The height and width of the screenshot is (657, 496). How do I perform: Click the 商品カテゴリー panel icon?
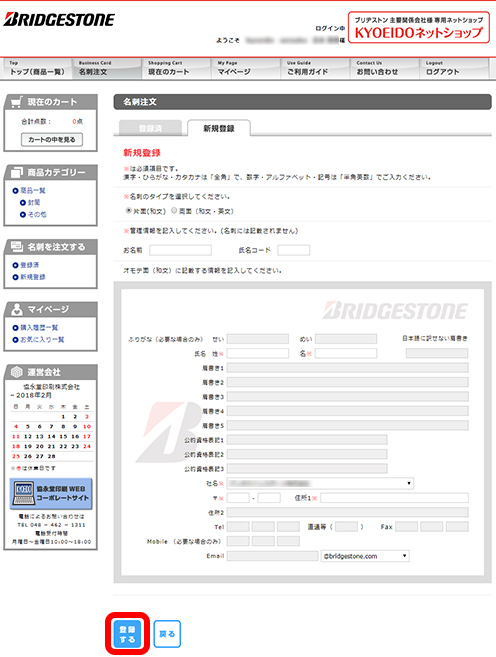16,172
